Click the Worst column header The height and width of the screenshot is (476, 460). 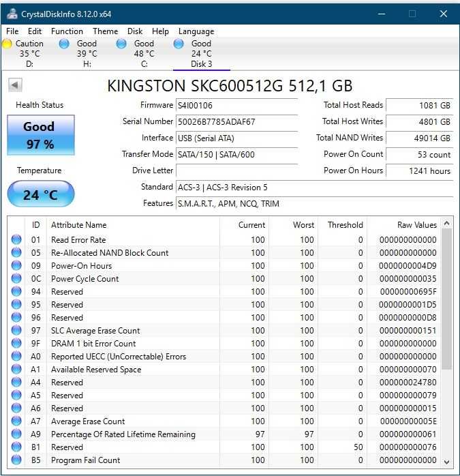click(x=294, y=225)
